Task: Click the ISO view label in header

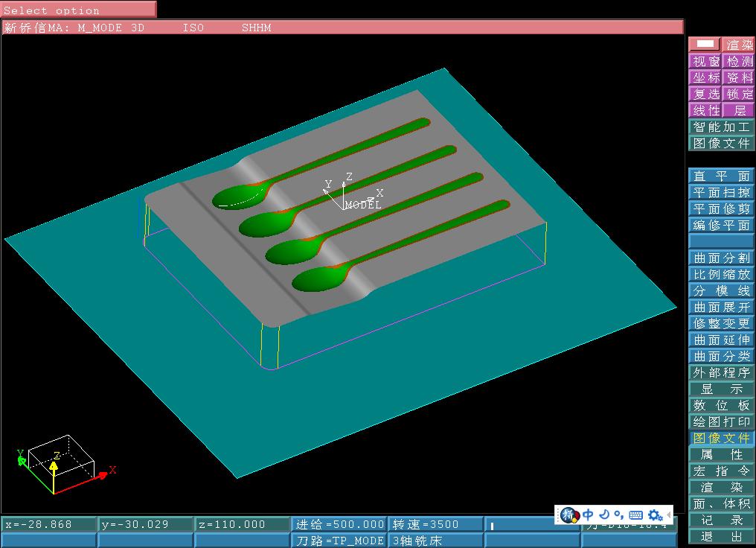Action: click(193, 28)
